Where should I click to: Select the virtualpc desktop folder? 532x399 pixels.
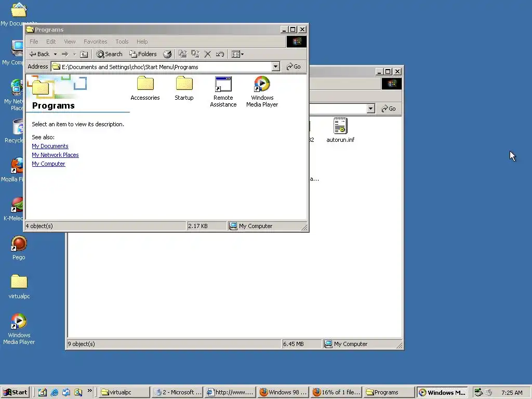coord(19,287)
